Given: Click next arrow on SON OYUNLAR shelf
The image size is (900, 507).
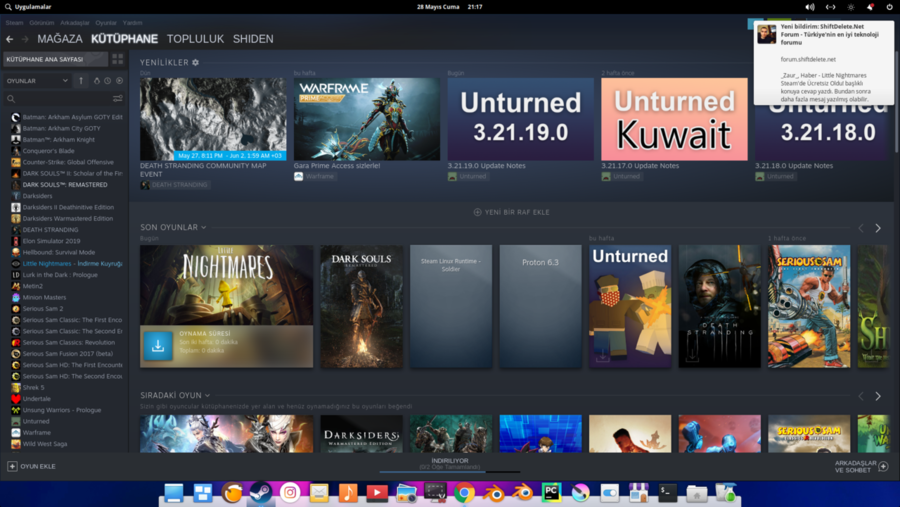Looking at the screenshot, I should click(x=878, y=228).
